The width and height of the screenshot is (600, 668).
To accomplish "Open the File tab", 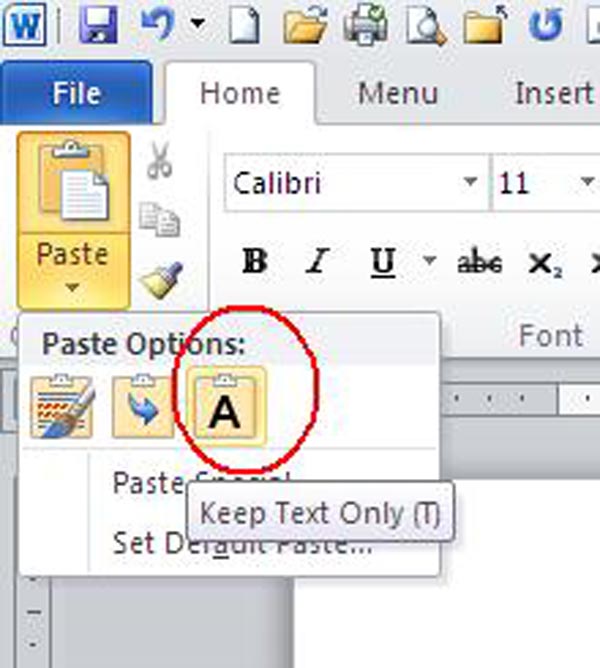I will 76,94.
